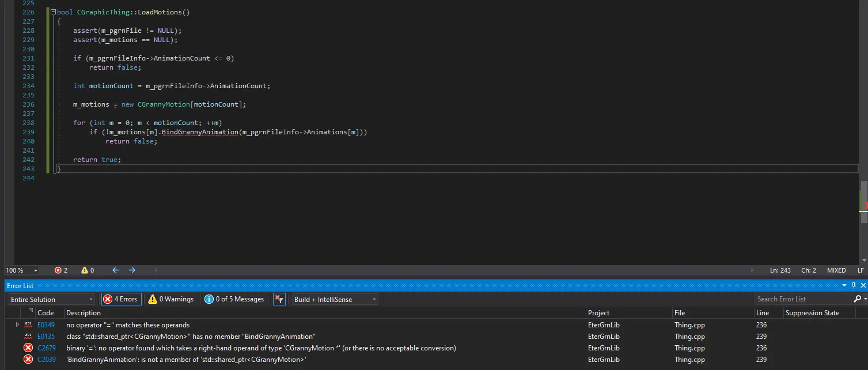Sort errors by the Line column header

(x=762, y=313)
